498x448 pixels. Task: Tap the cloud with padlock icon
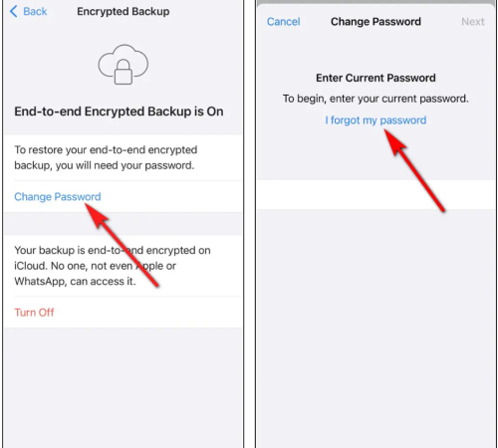[x=124, y=65]
